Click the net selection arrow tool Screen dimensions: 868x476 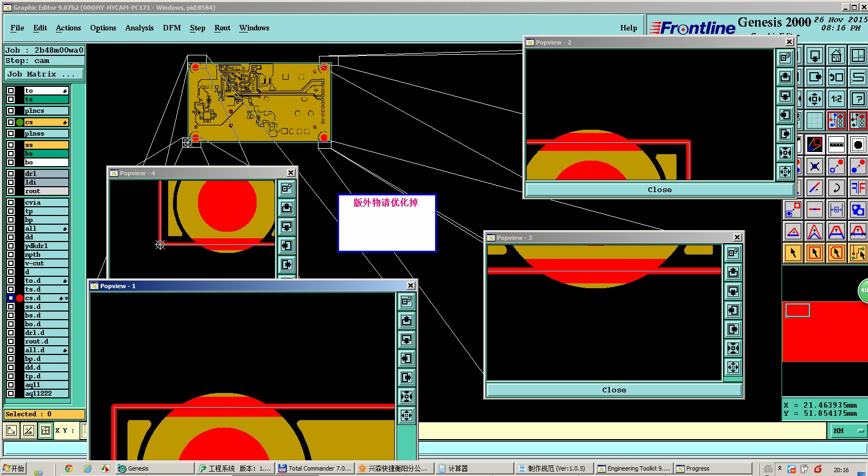pyautogui.click(x=858, y=253)
